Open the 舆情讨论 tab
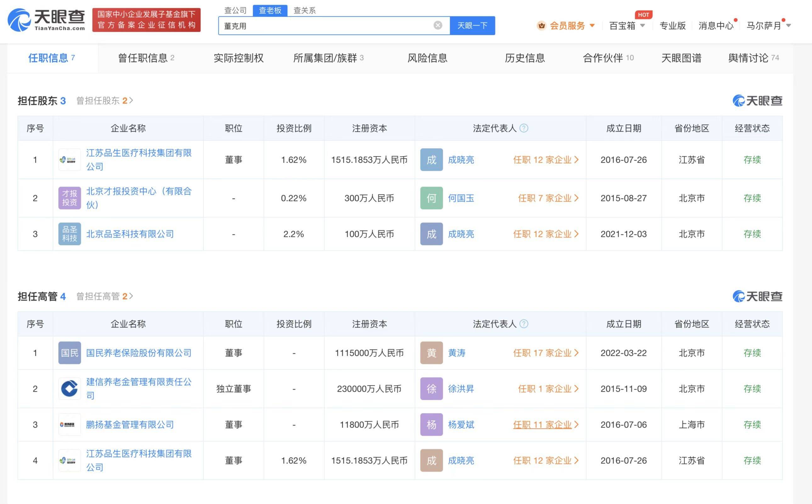Screen dimensions: 812x504 pyautogui.click(x=753, y=58)
